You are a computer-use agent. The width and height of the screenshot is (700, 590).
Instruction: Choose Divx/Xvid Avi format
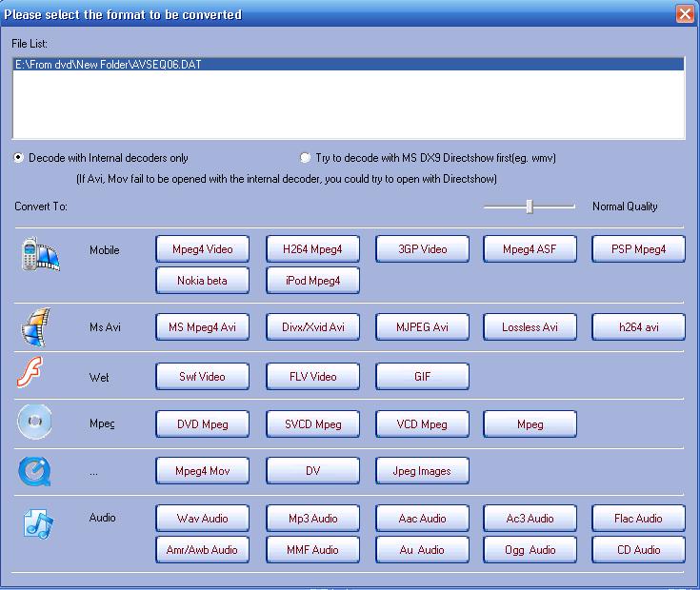[312, 327]
